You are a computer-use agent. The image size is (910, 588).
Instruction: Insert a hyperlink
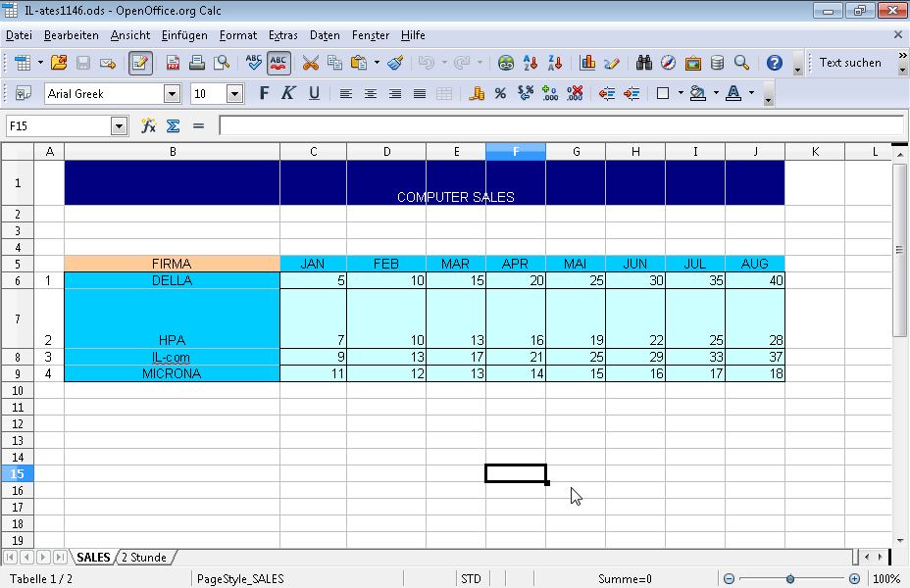(x=505, y=63)
